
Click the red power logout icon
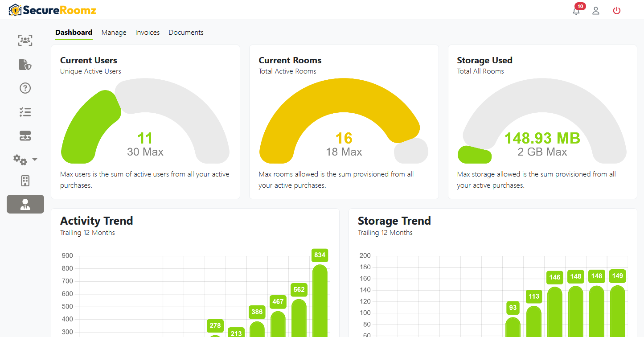click(617, 10)
